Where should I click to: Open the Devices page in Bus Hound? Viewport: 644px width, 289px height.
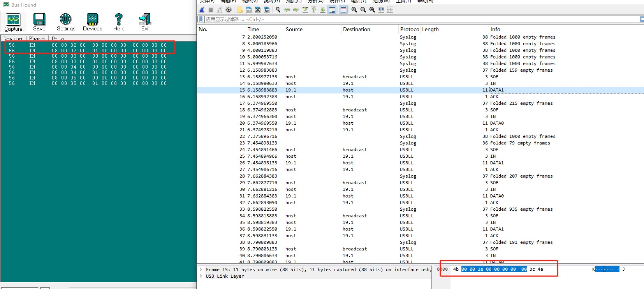point(93,22)
